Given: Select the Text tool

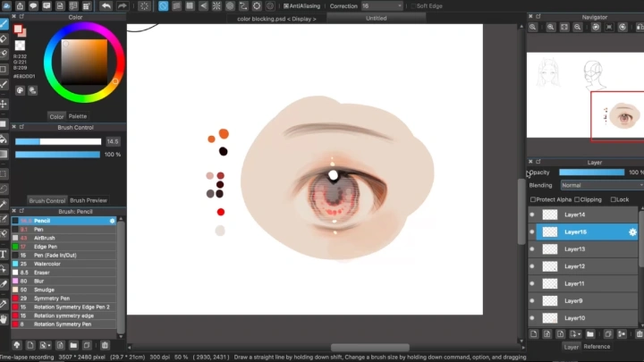Looking at the screenshot, I should tap(4, 255).
